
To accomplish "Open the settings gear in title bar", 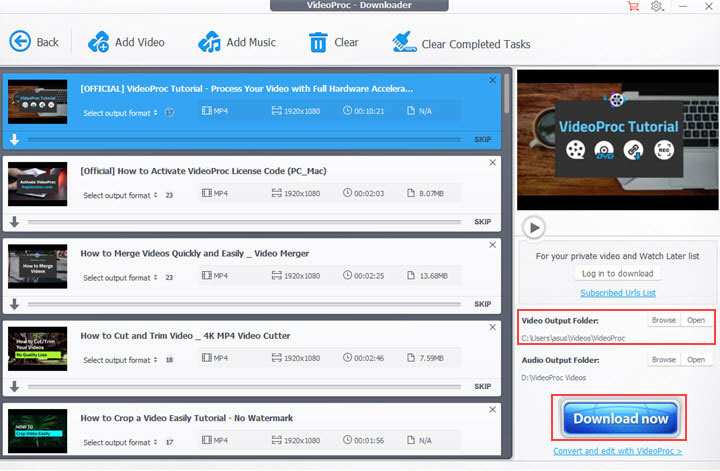I will click(657, 6).
